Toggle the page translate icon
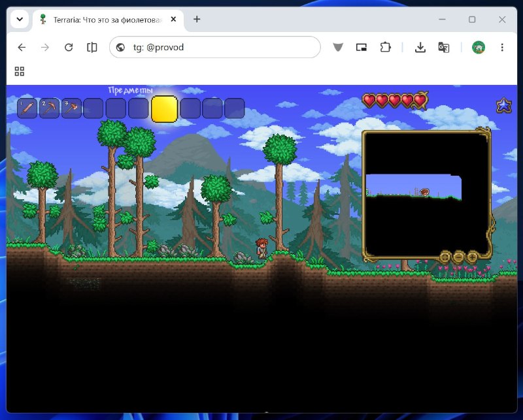Image resolution: width=523 pixels, height=420 pixels. click(x=444, y=47)
